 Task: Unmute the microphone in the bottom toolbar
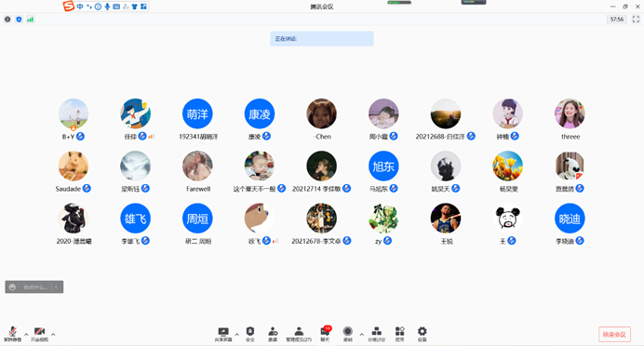point(13,334)
